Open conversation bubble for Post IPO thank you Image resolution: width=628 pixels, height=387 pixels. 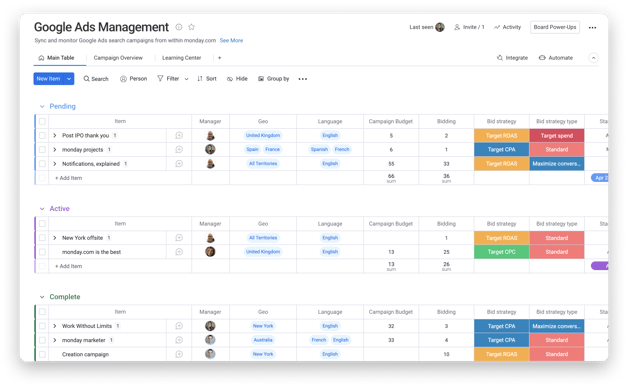[x=179, y=135]
